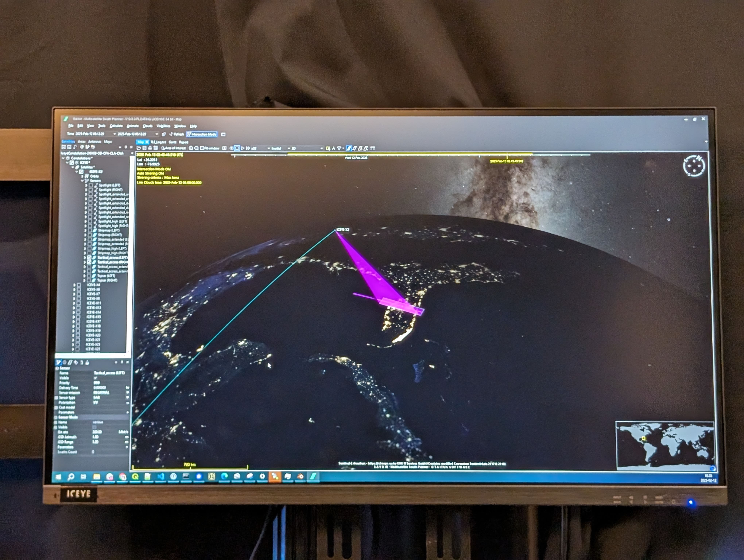Click the current time marker on timeline

(507, 156)
